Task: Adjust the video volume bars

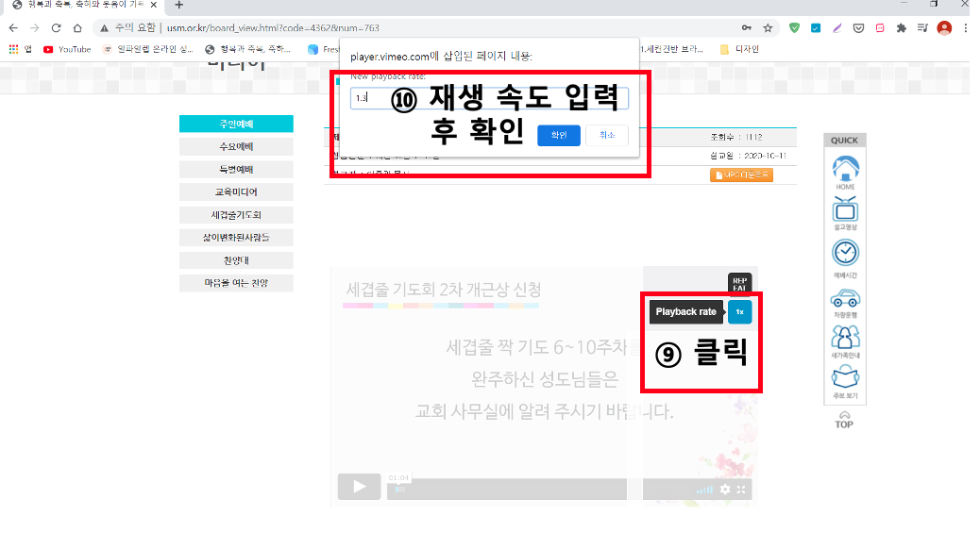Action: click(704, 490)
